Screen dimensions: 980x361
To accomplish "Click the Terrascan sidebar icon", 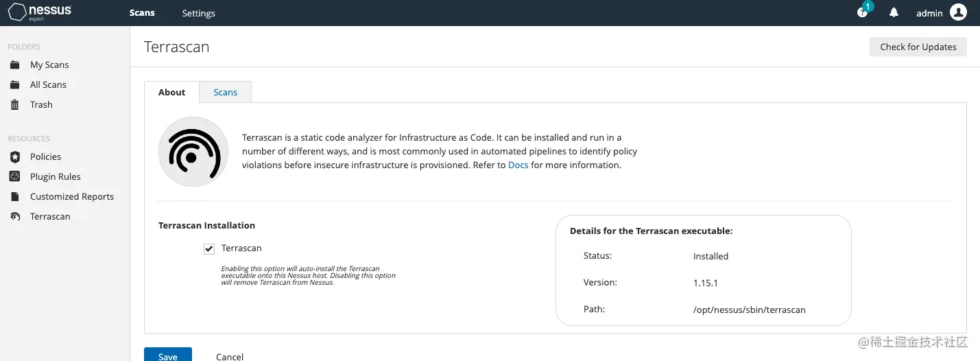I will 14,217.
